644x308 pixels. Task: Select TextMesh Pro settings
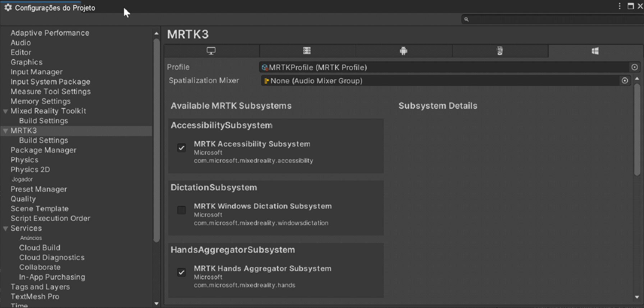pyautogui.click(x=35, y=297)
